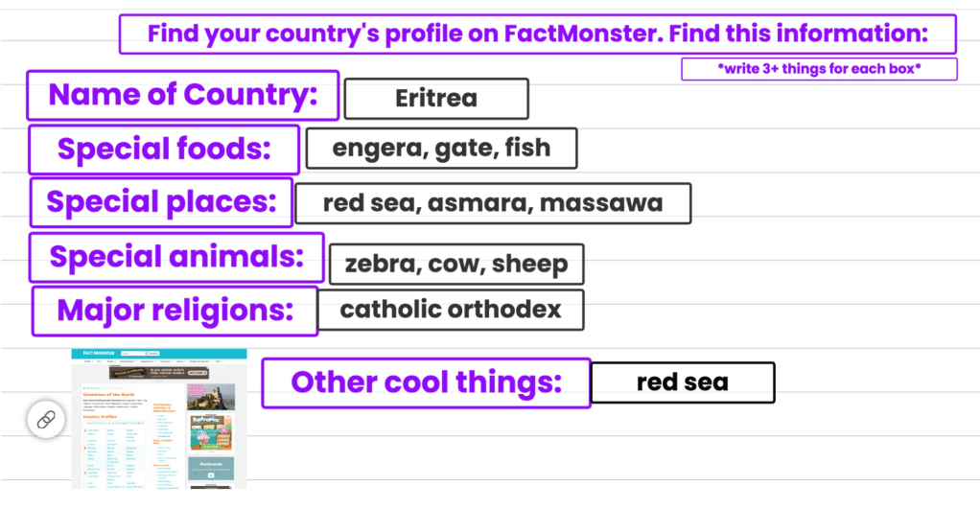This screenshot has height=509, width=980.
Task: Select the Eritrea answer box
Action: (436, 98)
